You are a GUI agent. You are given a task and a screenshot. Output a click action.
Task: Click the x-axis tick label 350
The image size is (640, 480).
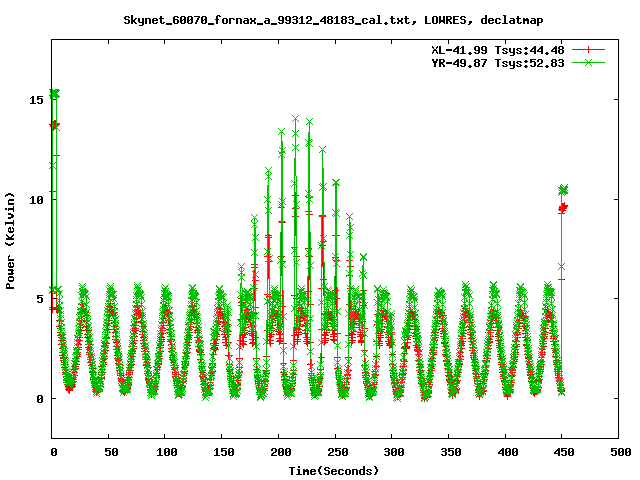pyautogui.click(x=451, y=452)
